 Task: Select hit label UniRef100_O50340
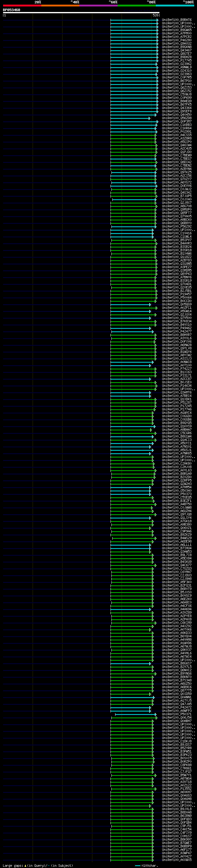177,491
